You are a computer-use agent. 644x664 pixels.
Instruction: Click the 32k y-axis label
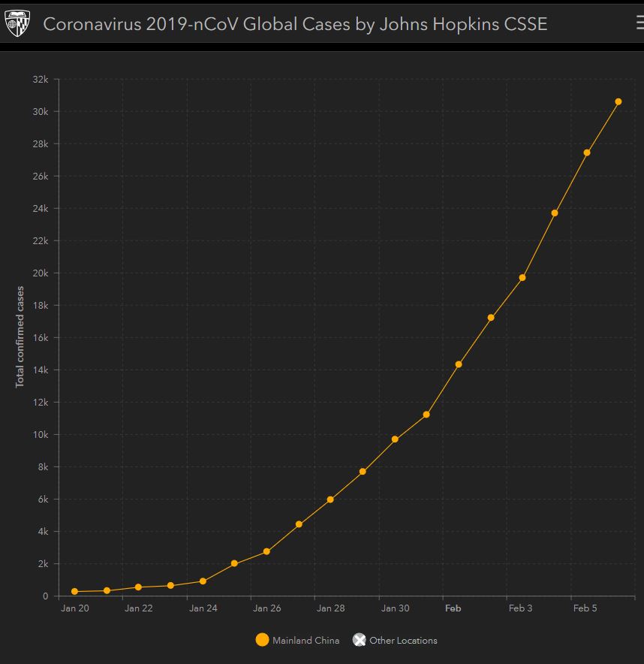click(41, 80)
